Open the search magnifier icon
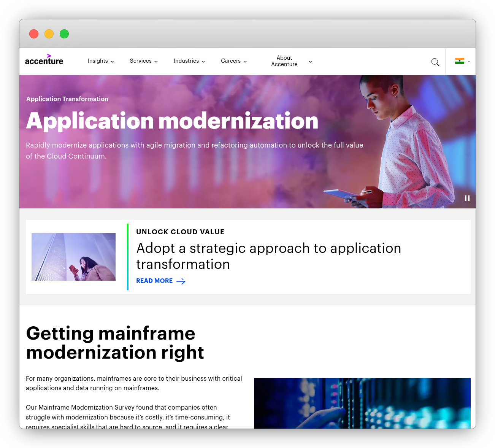495x448 pixels. 435,62
